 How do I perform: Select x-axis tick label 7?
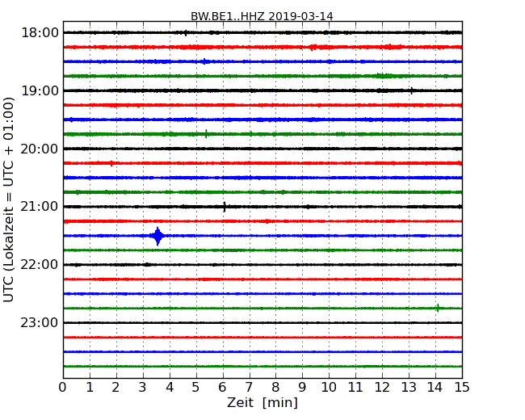tap(249, 388)
